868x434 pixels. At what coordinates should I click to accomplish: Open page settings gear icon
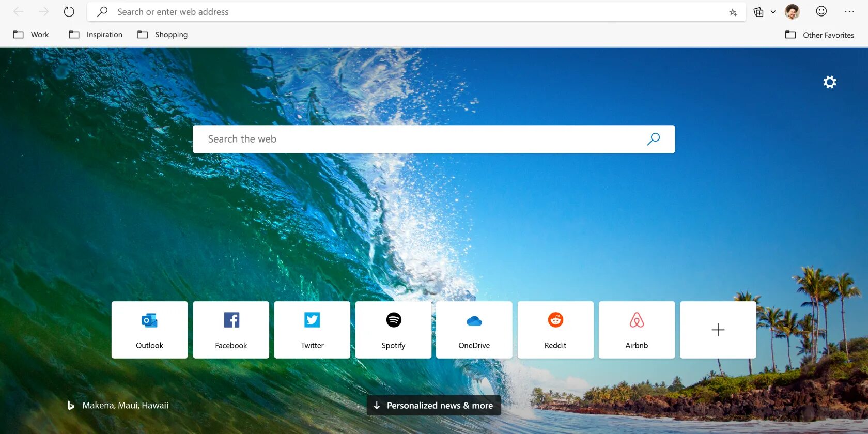830,82
